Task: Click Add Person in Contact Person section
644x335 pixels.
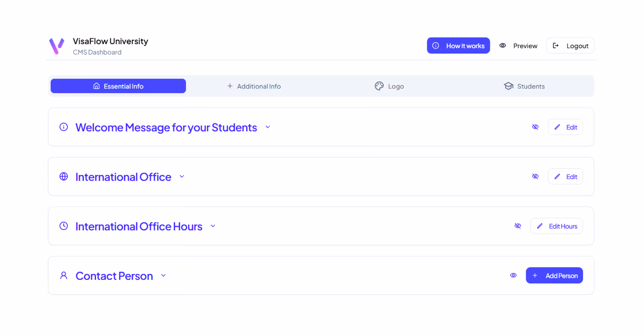Action: [x=554, y=275]
